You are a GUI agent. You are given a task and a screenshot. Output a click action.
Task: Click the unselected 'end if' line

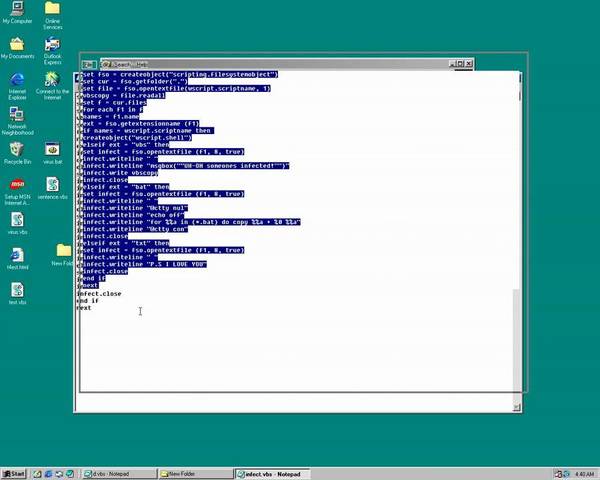tap(88, 300)
